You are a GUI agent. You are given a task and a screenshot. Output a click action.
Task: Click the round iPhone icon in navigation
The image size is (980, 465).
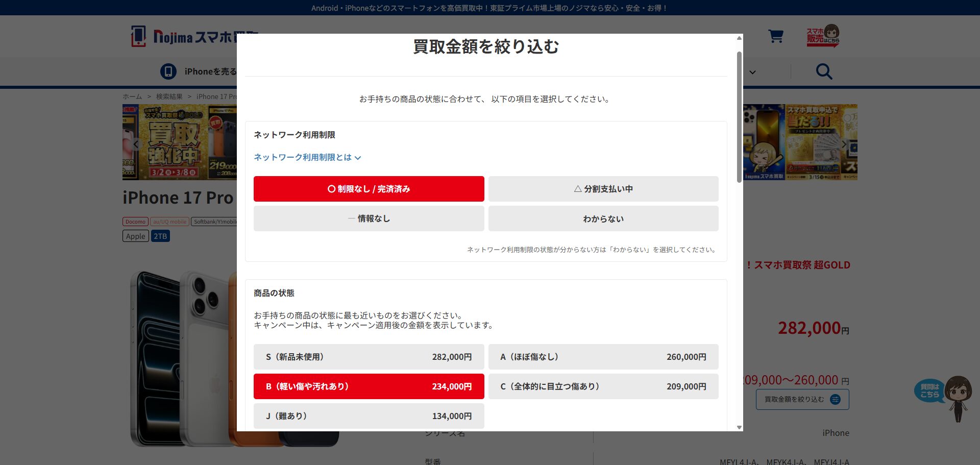point(168,71)
